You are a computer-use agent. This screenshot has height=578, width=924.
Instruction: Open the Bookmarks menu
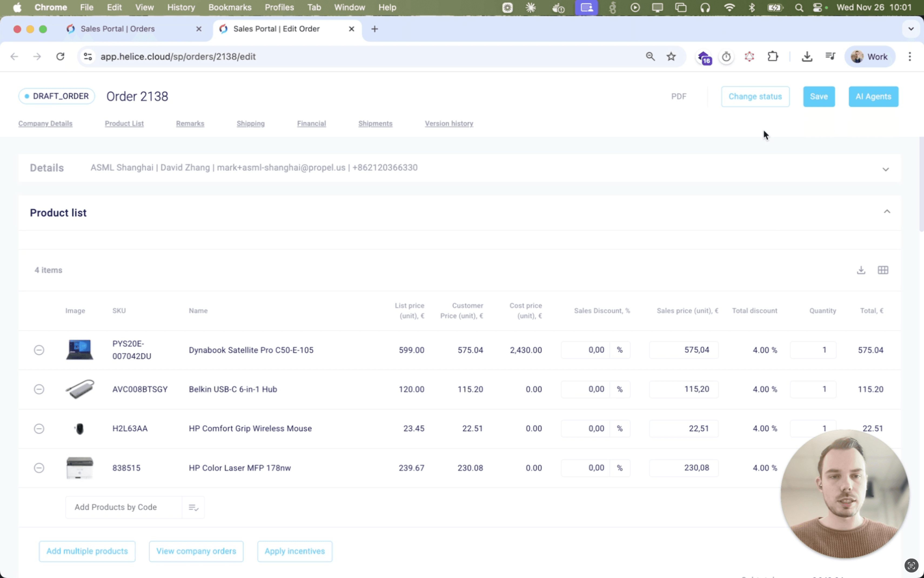click(x=230, y=7)
